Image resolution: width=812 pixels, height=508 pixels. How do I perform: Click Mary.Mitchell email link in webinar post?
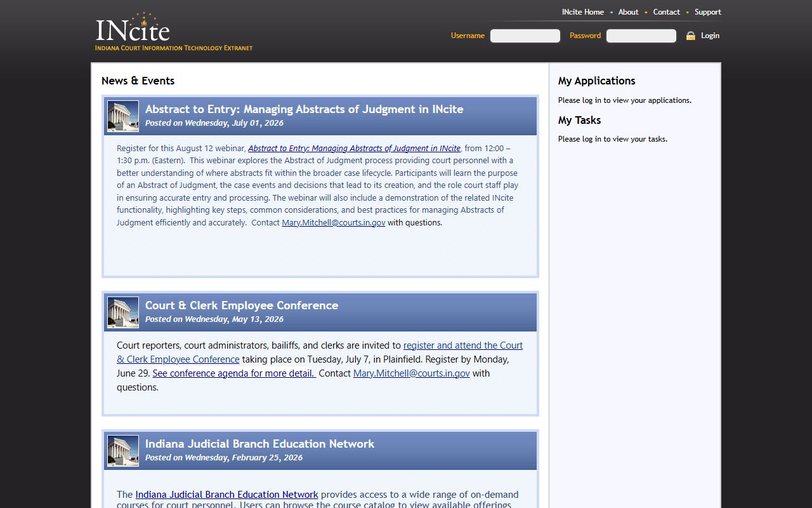pos(334,223)
